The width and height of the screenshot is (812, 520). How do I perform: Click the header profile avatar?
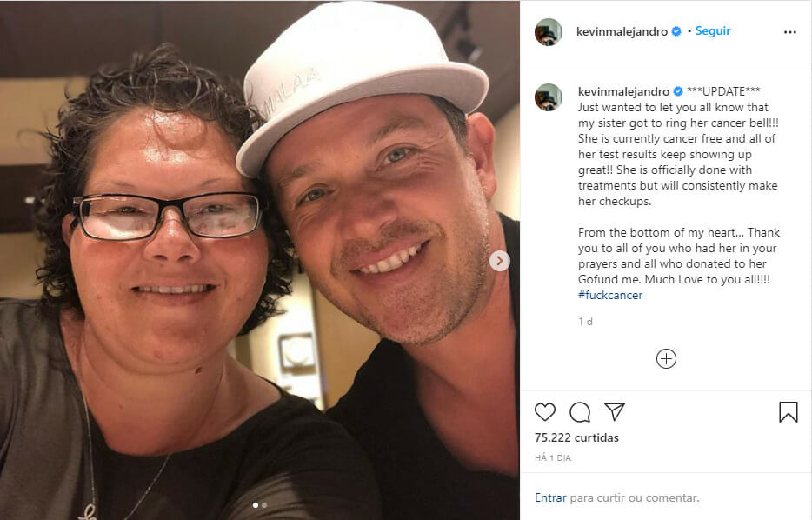[x=549, y=31]
